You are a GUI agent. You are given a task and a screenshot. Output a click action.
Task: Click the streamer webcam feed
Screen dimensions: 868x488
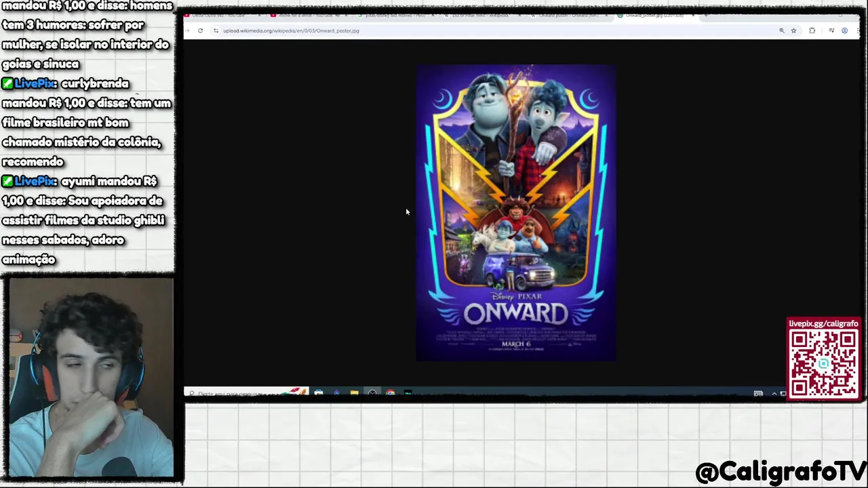(x=90, y=378)
